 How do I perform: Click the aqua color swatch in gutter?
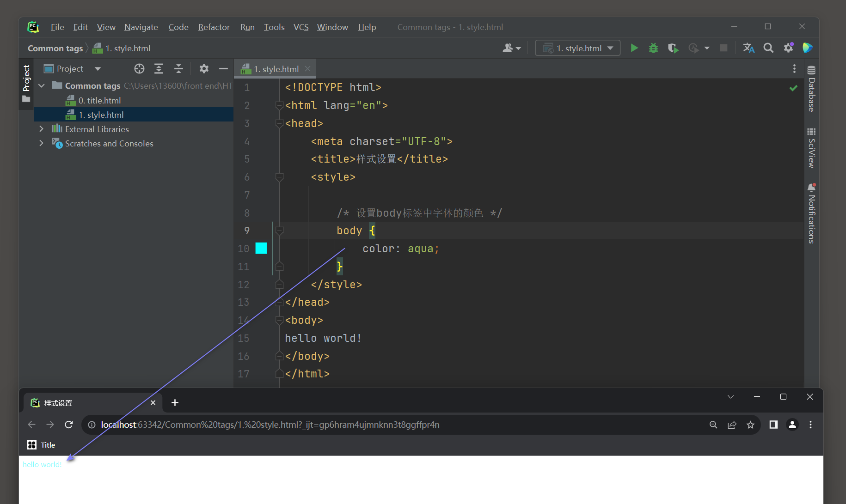click(261, 249)
